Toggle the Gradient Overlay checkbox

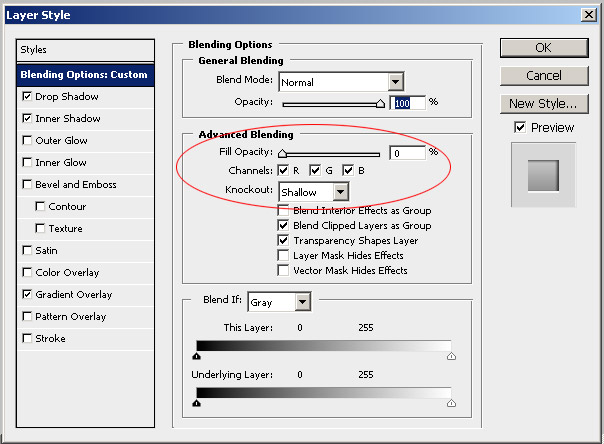click(27, 294)
